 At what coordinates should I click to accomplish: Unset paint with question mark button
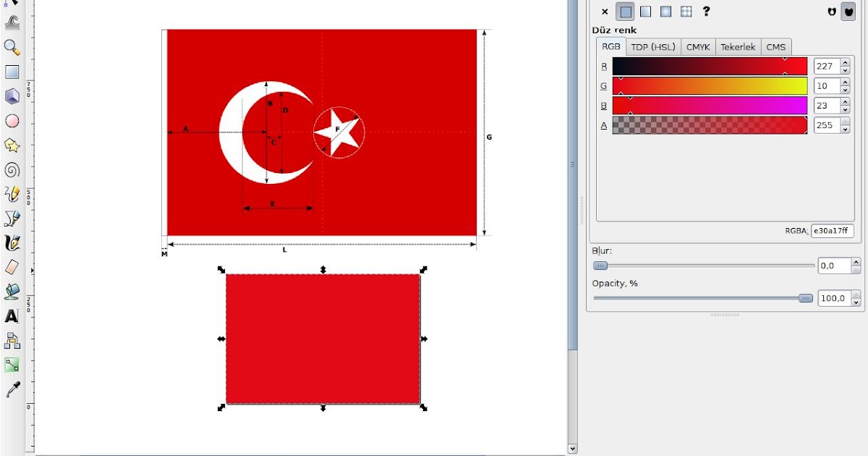[x=706, y=12]
